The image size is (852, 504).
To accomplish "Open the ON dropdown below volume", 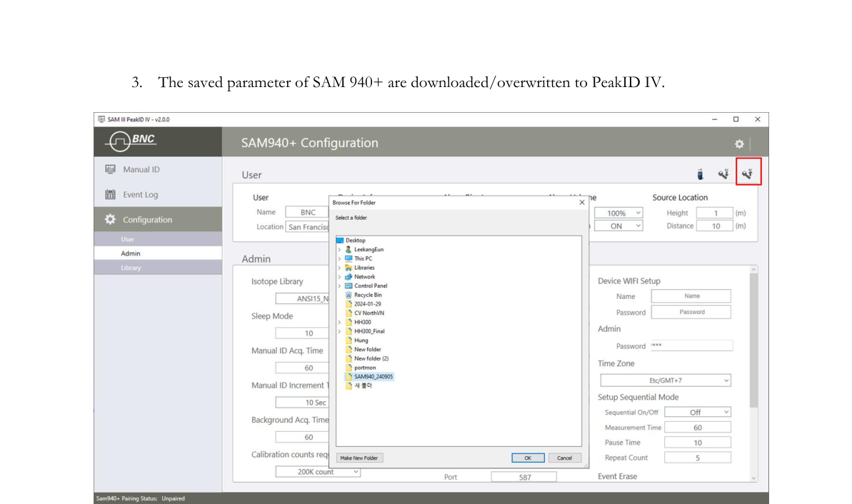I will (618, 226).
